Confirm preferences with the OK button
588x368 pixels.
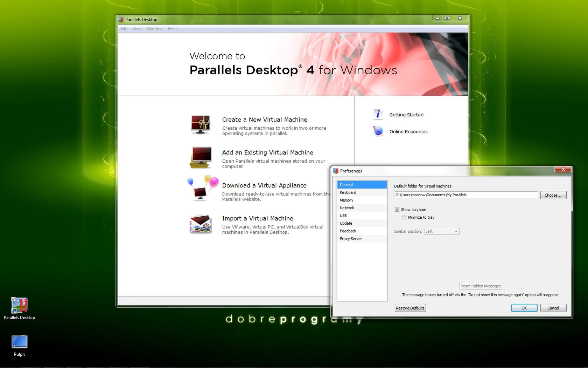[524, 308]
